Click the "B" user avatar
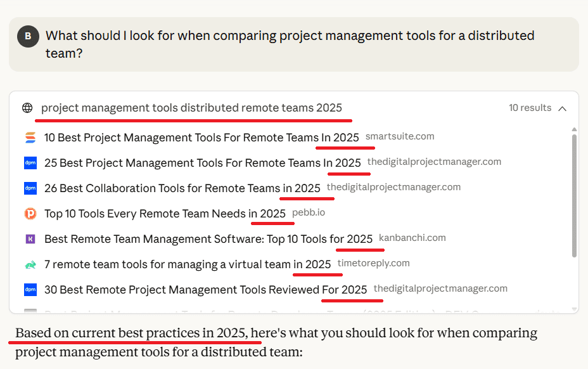588x369 pixels. [27, 36]
